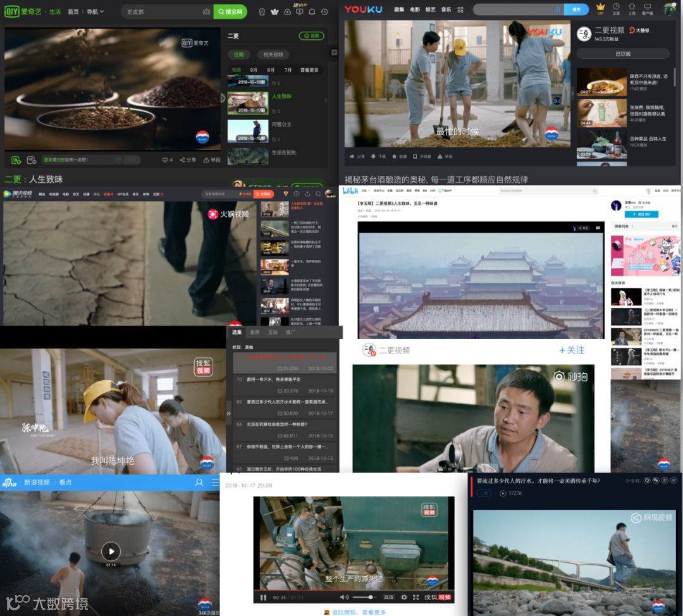Open Youku video 陕西不只有凉皮 thumbnail

tap(601, 82)
